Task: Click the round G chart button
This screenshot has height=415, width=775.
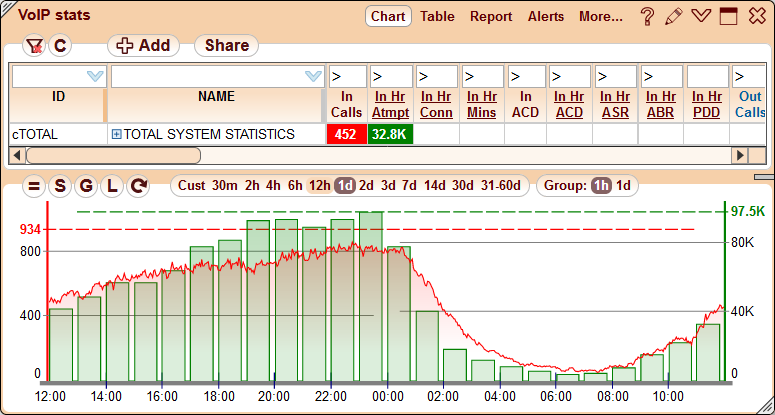Action: (86, 186)
